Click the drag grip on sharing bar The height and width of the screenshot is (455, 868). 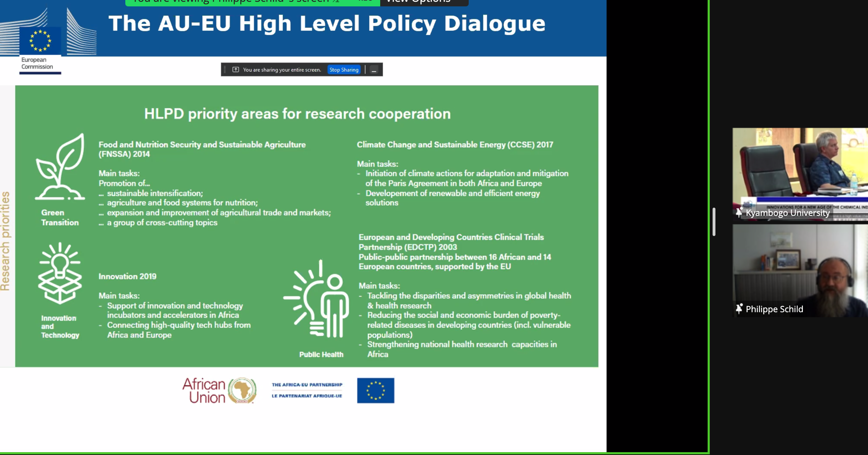coord(225,70)
